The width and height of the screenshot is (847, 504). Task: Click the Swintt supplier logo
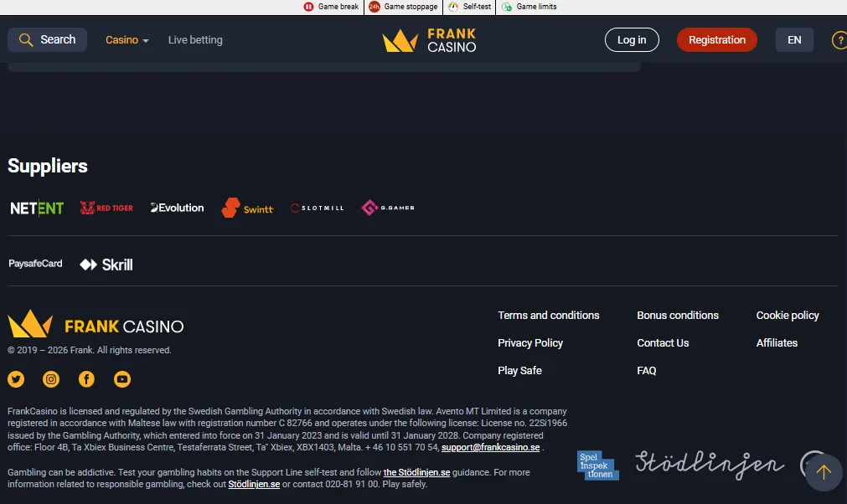[247, 208]
